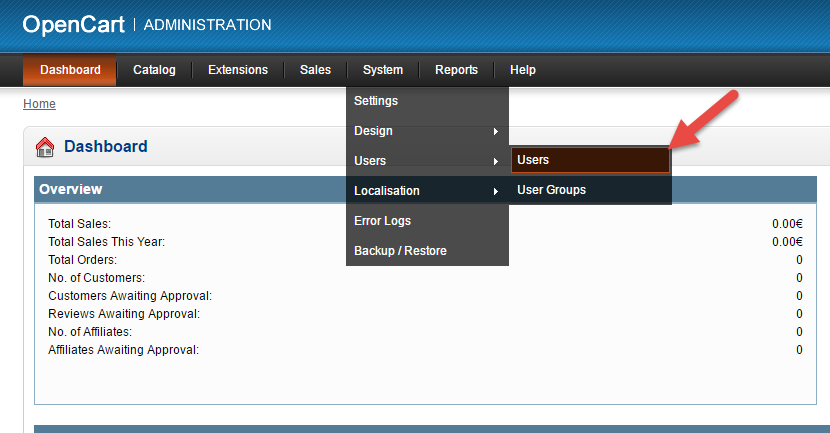Open the Sales menu

pyautogui.click(x=315, y=70)
